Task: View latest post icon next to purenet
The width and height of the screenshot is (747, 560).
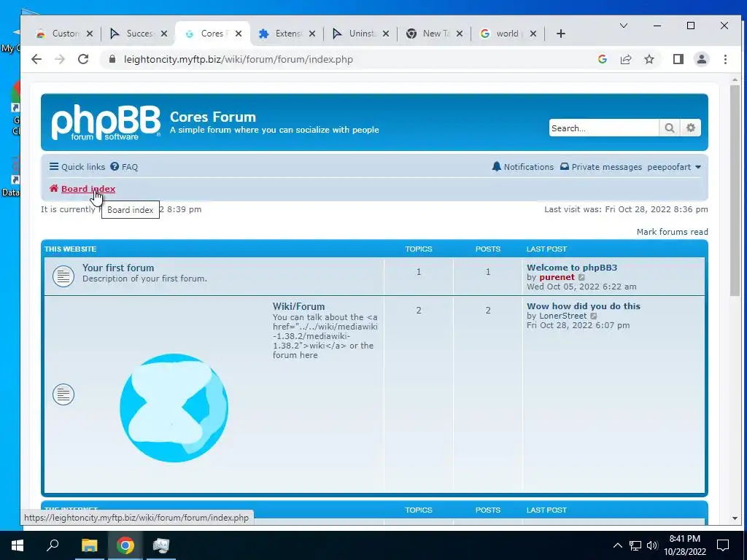Action: (581, 277)
